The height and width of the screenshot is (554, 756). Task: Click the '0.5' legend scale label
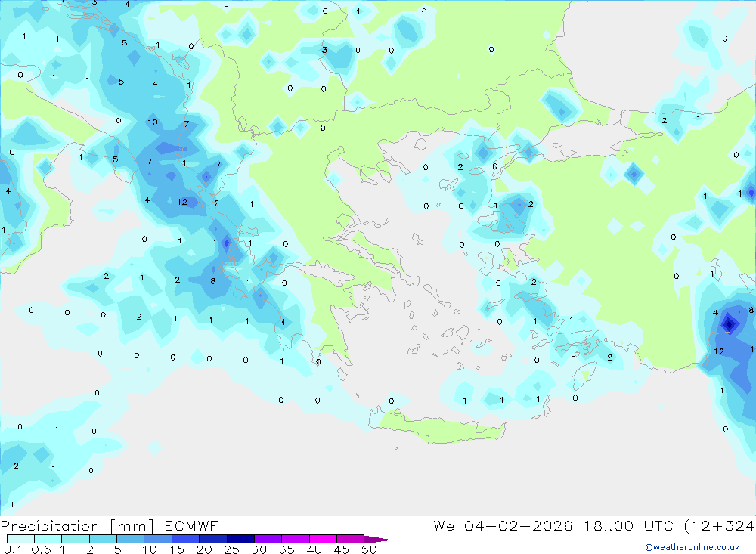[41, 549]
